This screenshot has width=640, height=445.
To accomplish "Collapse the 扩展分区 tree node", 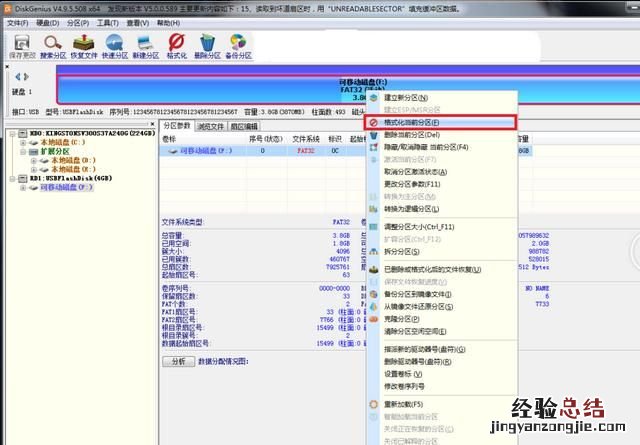I will pos(21,151).
